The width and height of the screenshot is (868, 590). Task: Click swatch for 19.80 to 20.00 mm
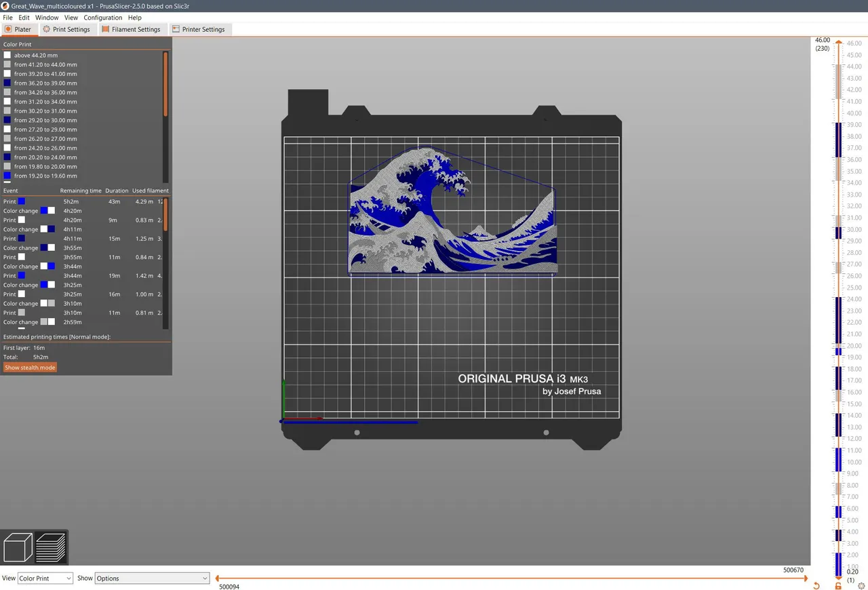point(7,166)
